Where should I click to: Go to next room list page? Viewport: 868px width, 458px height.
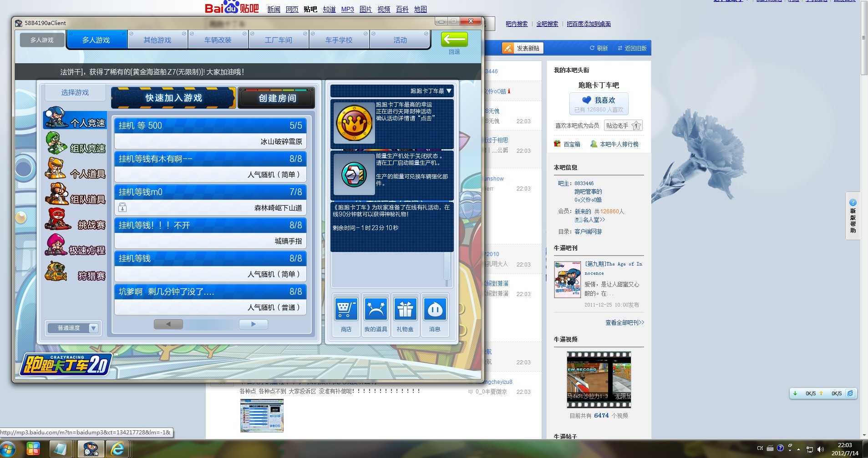click(254, 324)
